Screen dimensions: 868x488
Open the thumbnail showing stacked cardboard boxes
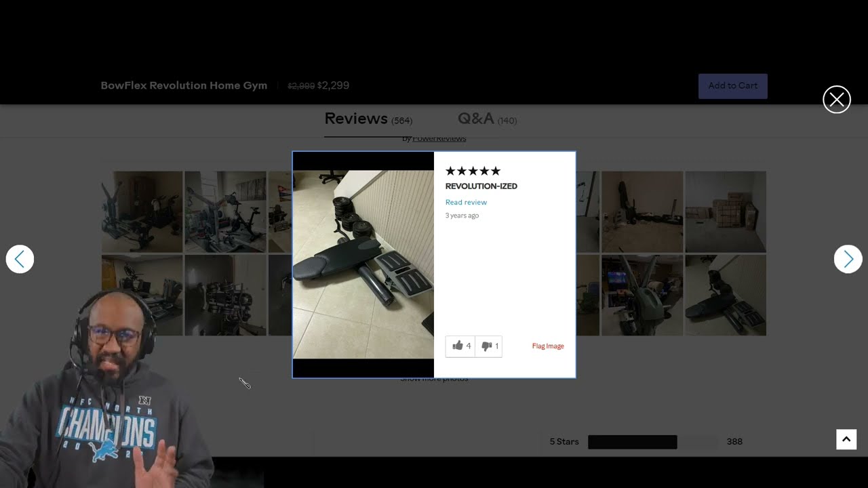pos(726,211)
